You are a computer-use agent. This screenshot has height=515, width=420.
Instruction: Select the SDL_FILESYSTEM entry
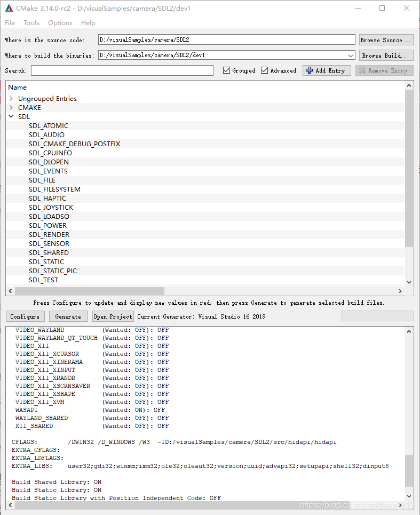pos(54,189)
